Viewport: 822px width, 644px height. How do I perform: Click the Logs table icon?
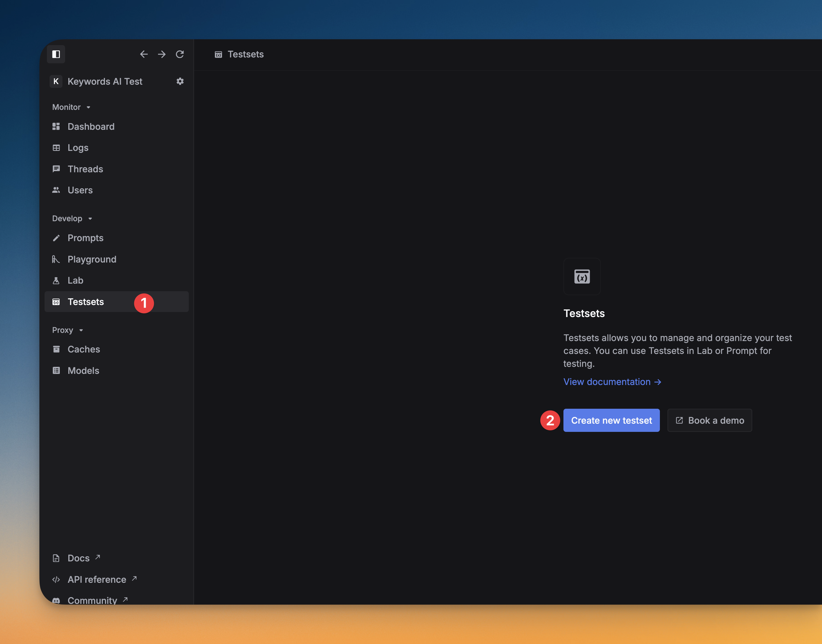(x=56, y=148)
